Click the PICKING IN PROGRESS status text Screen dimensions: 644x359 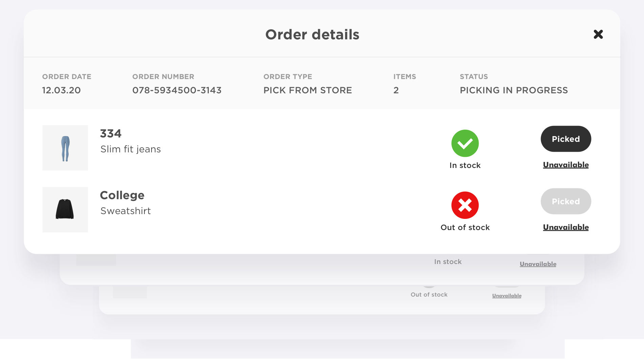(514, 90)
